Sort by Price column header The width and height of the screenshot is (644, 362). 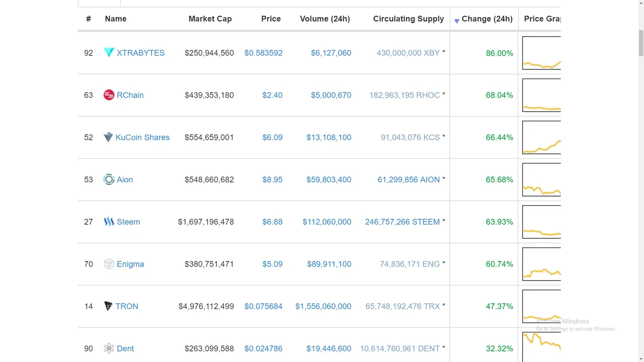pyautogui.click(x=271, y=19)
